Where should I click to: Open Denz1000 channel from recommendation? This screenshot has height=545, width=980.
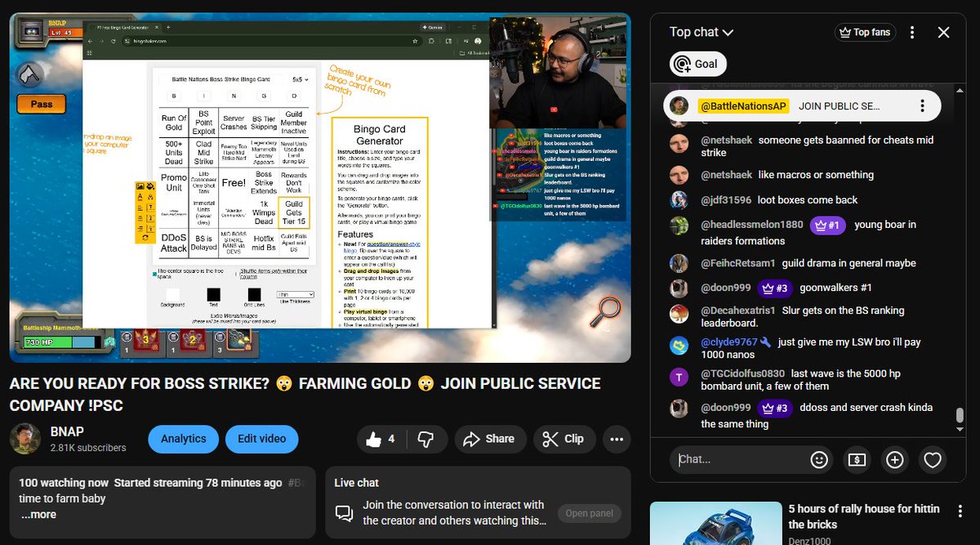(x=810, y=541)
